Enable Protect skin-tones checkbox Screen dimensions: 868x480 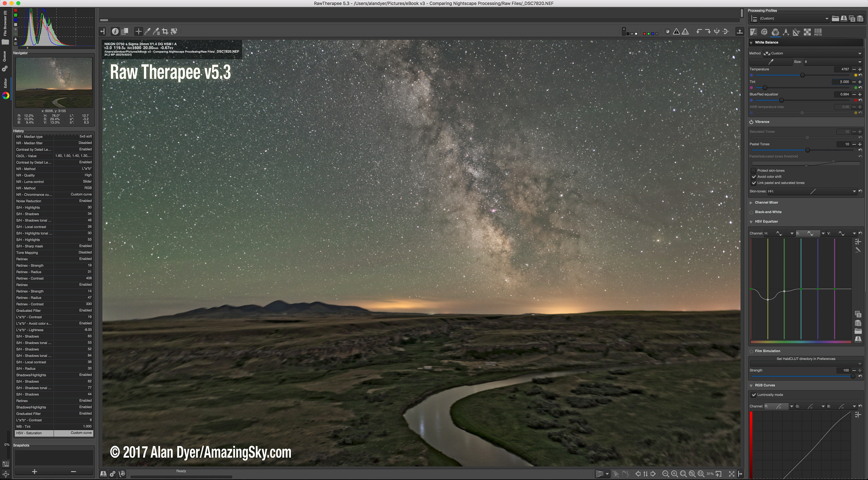click(x=754, y=170)
